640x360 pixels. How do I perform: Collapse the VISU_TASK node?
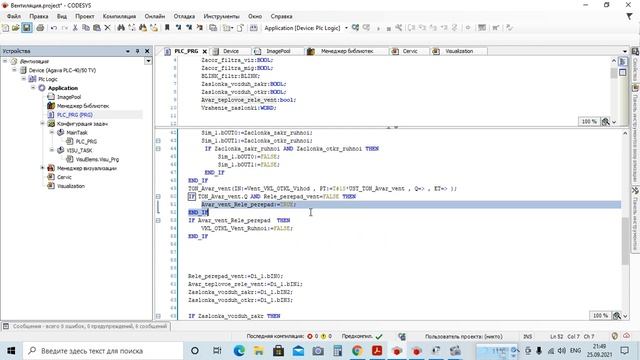pos(52,150)
